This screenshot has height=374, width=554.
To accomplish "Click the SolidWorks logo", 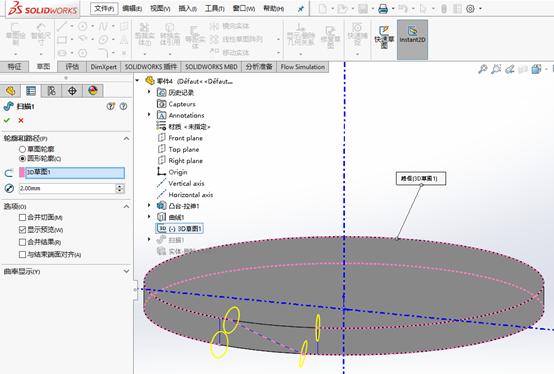I will click(43, 9).
